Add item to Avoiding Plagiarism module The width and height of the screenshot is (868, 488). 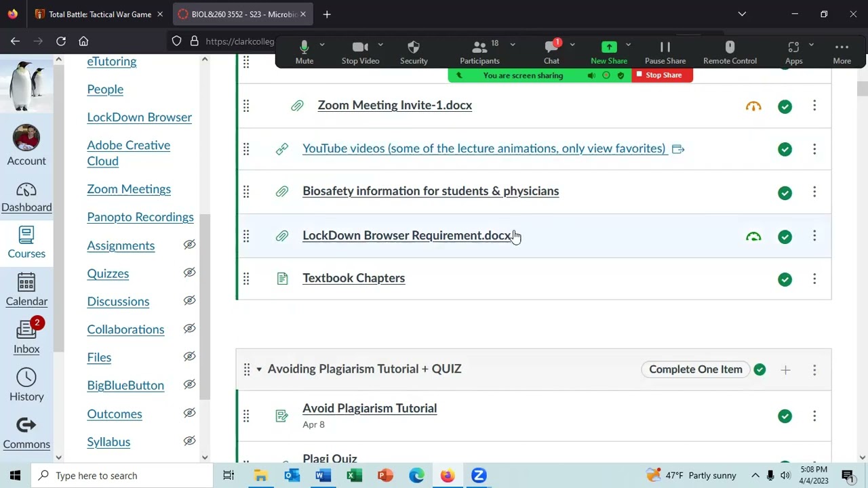[x=785, y=370]
